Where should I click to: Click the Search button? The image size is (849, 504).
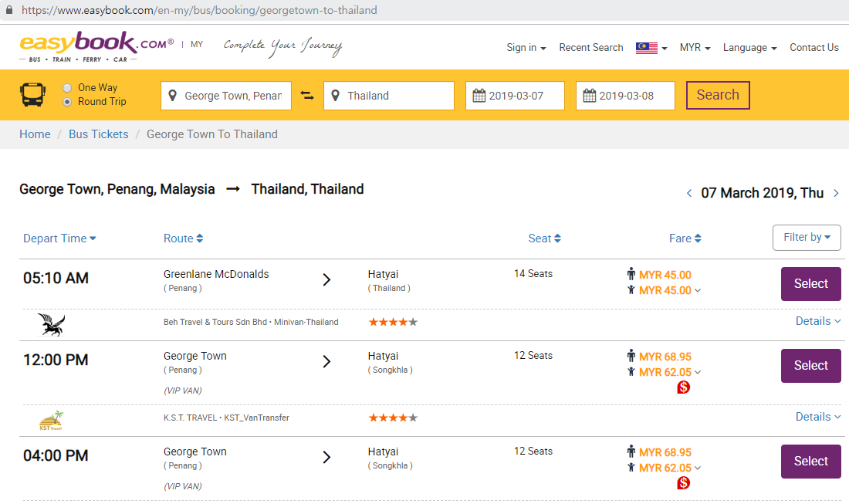click(718, 95)
